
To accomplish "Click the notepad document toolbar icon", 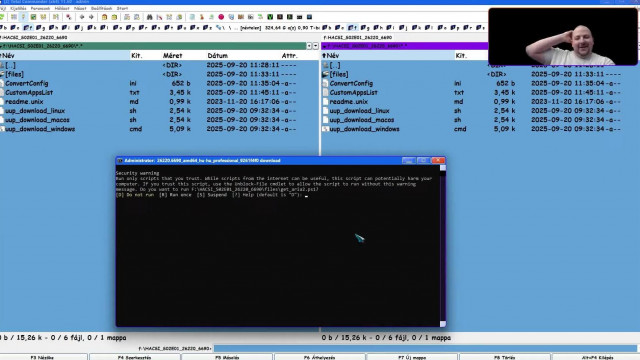I will (x=192, y=17).
